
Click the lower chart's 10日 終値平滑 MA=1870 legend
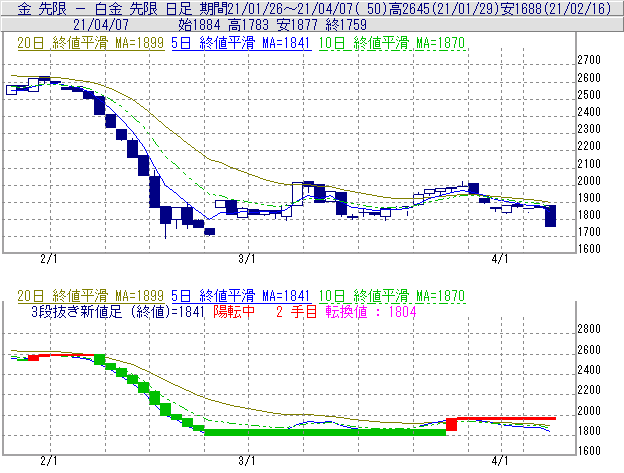(x=392, y=296)
